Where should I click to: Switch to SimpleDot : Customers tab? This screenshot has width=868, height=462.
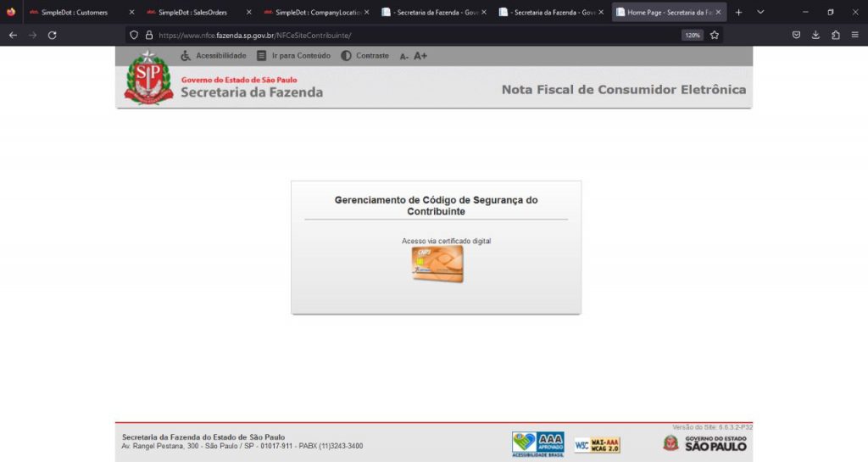(x=75, y=13)
